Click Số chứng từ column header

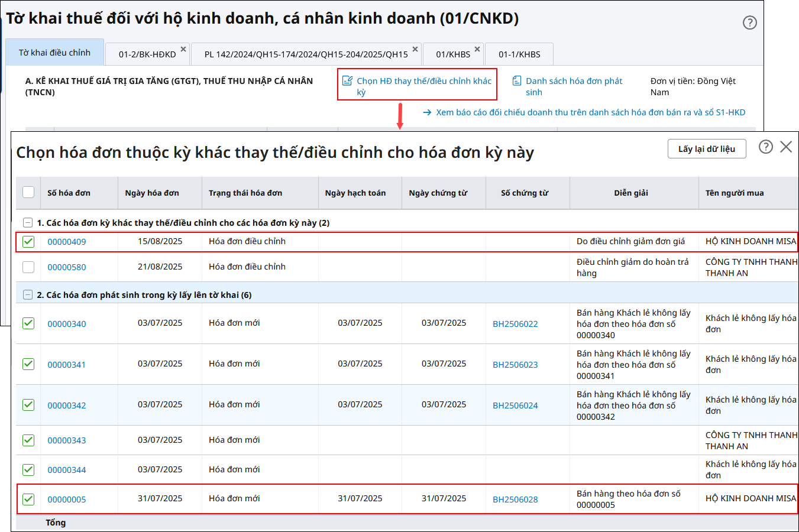click(528, 193)
